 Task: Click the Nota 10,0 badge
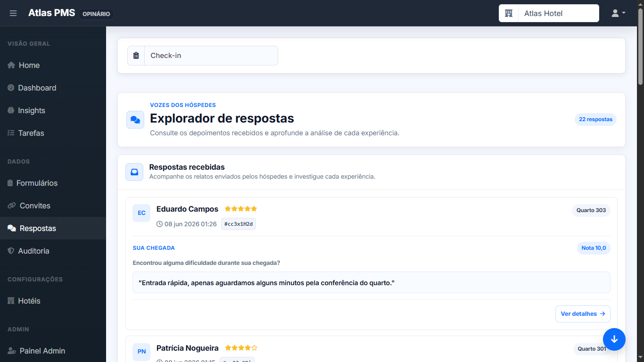[594, 248]
